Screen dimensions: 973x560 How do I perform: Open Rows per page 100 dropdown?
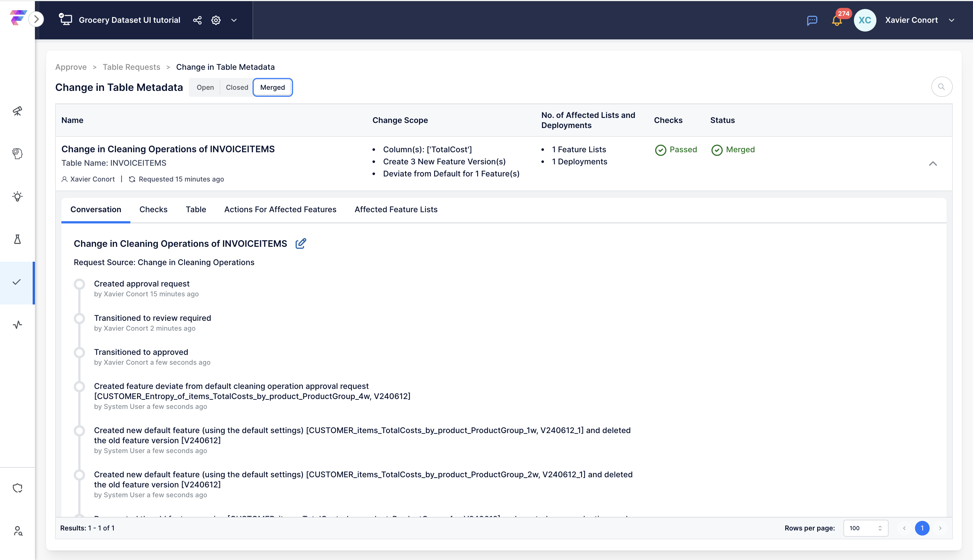tap(865, 528)
